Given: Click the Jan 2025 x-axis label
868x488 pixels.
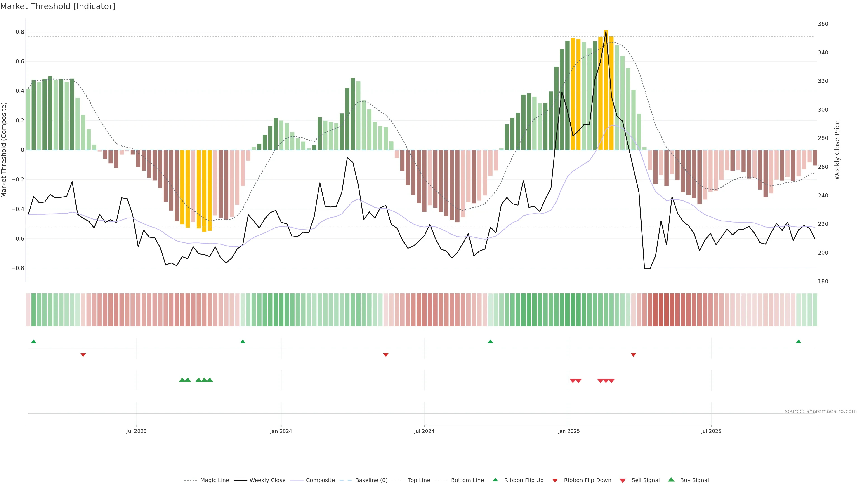Looking at the screenshot, I should (x=569, y=431).
